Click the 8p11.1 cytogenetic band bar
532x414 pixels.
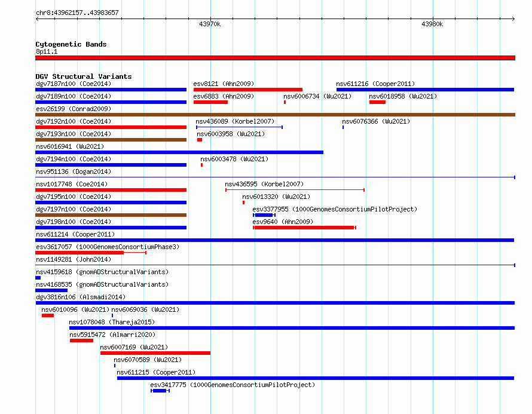[x=275, y=58]
